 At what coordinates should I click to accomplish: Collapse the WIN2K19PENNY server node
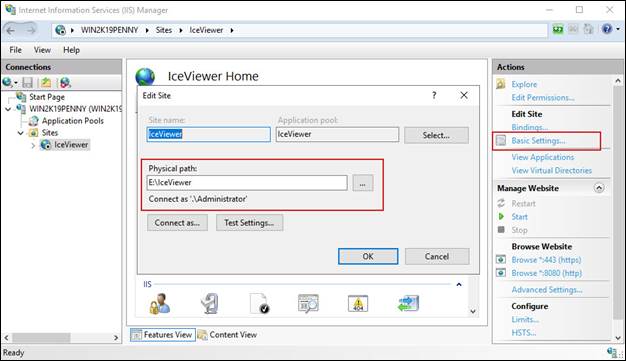coord(8,109)
